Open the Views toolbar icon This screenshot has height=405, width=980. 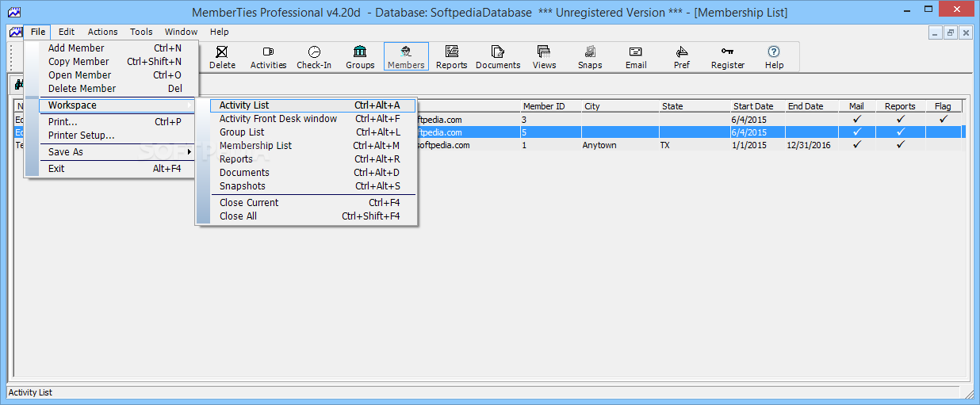coord(544,57)
